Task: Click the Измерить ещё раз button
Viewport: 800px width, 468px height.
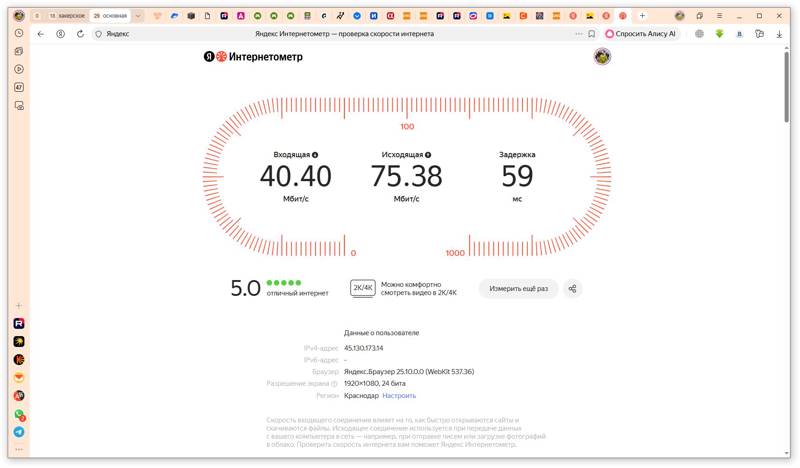Action: point(518,289)
